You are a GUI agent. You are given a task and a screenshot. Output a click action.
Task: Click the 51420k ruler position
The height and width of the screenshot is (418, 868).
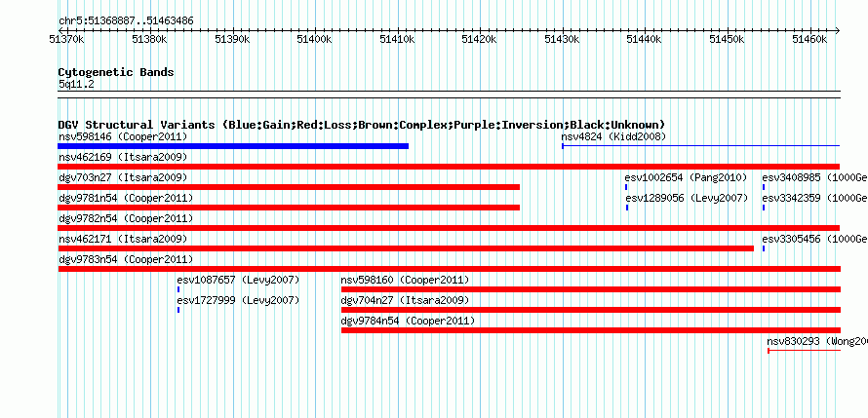480,39
